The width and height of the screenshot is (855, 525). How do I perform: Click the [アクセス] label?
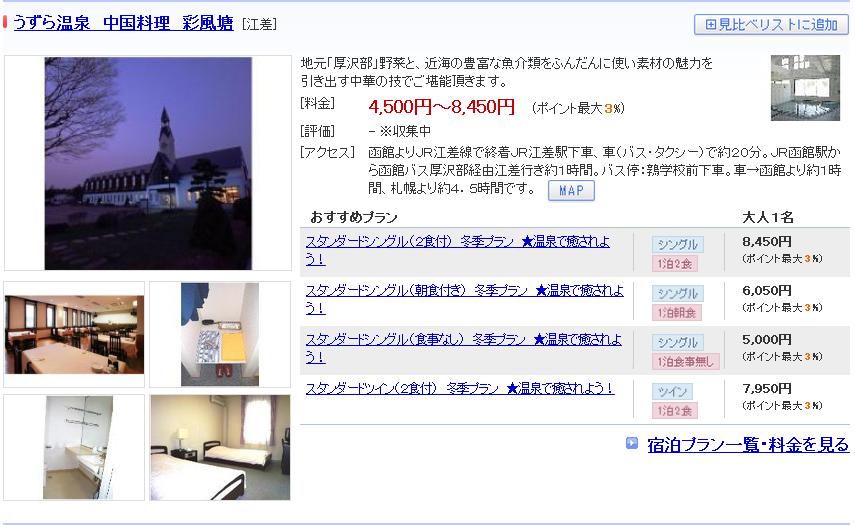(327, 152)
